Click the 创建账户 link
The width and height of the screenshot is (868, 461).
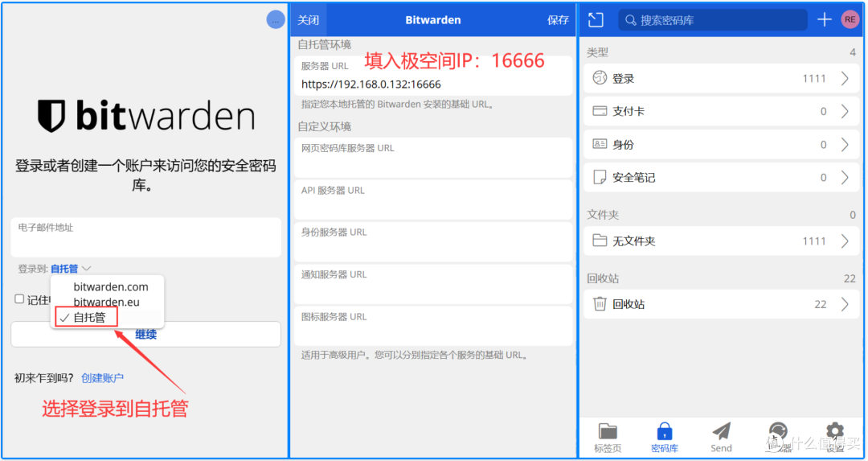[102, 378]
